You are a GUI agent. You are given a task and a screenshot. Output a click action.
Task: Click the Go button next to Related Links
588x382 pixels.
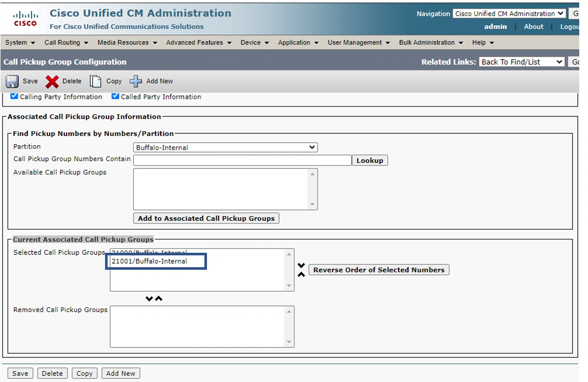574,62
